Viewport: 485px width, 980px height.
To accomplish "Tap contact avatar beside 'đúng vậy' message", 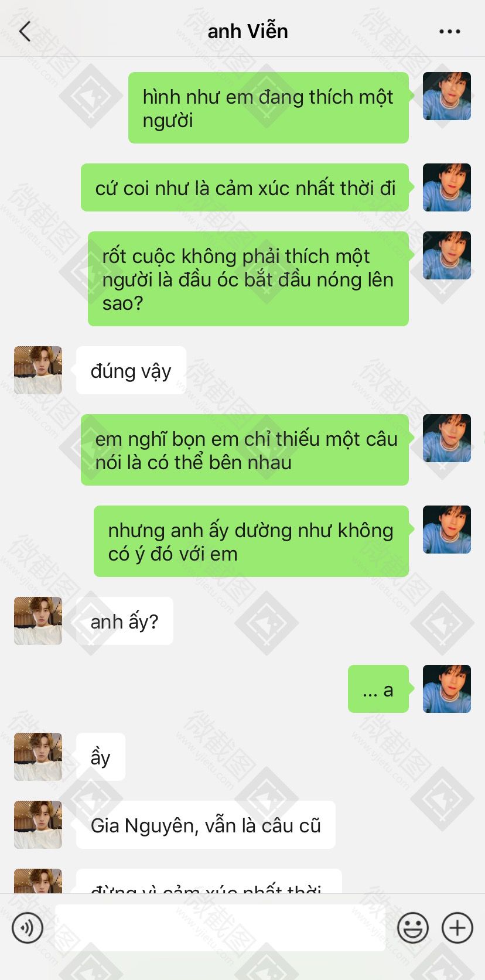I will tap(38, 370).
